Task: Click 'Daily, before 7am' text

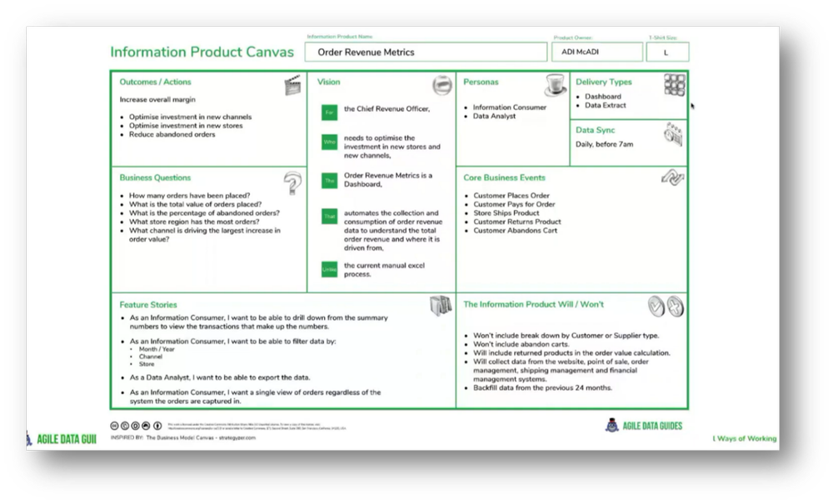Action: (604, 144)
